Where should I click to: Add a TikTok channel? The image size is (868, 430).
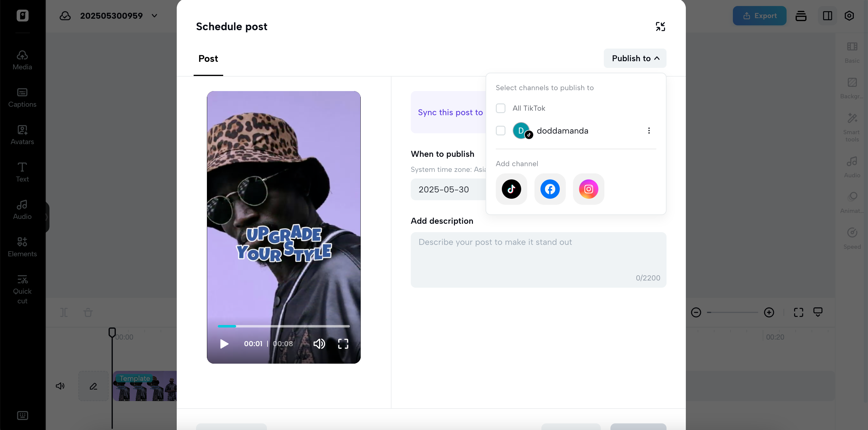point(511,189)
